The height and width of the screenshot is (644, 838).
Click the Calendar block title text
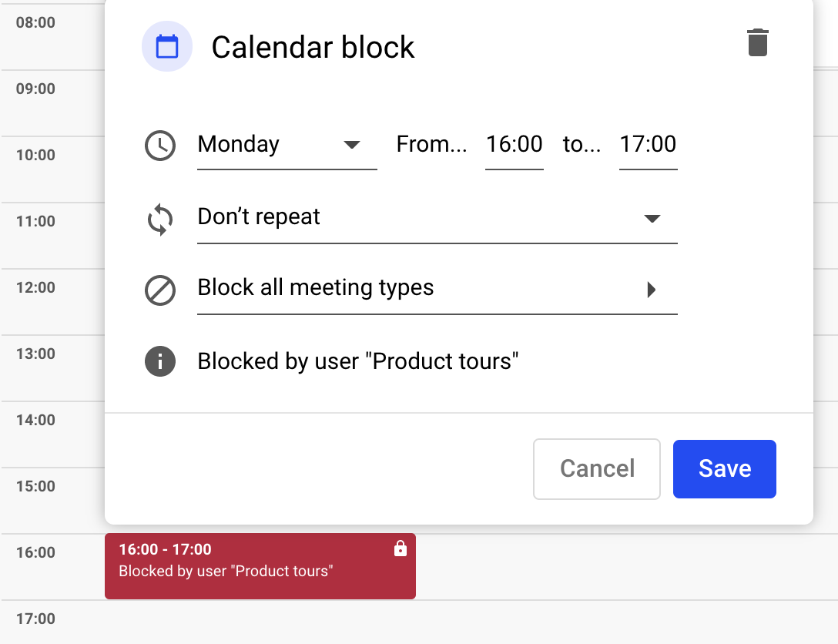point(313,48)
